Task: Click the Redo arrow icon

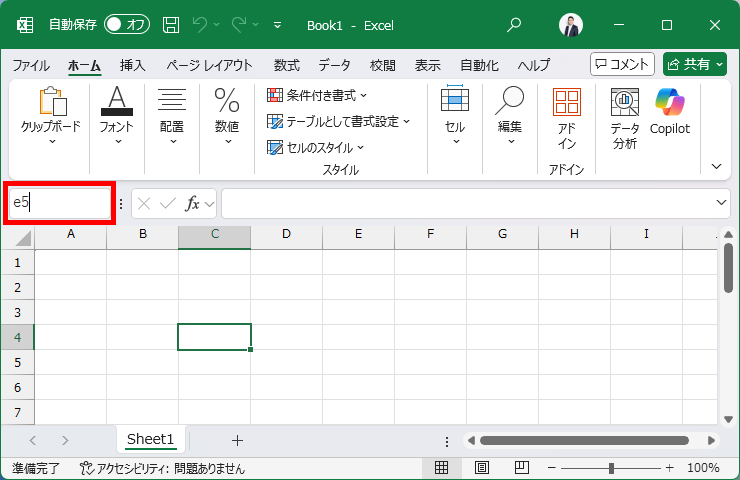Action: (x=239, y=25)
